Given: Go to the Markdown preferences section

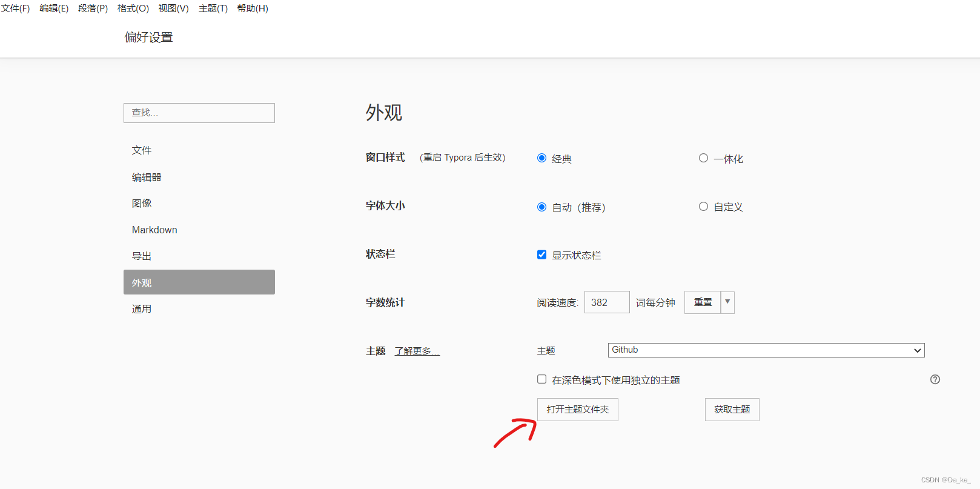Looking at the screenshot, I should click(199, 230).
